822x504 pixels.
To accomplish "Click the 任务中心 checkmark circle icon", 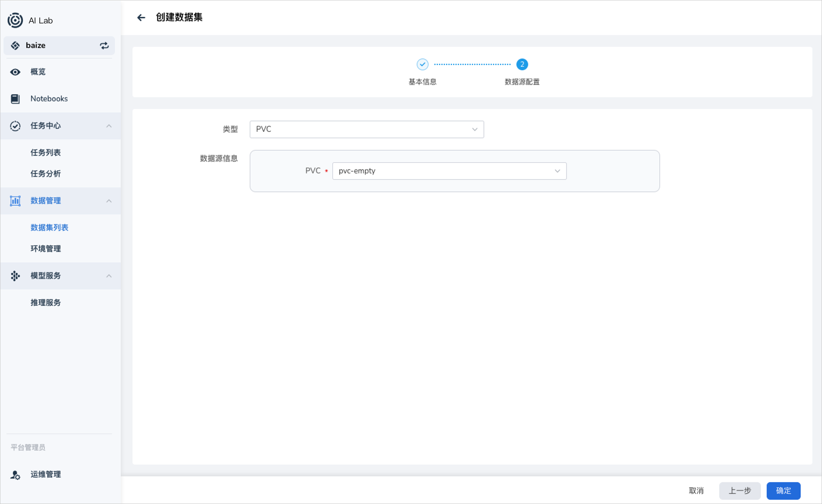I will click(15, 126).
